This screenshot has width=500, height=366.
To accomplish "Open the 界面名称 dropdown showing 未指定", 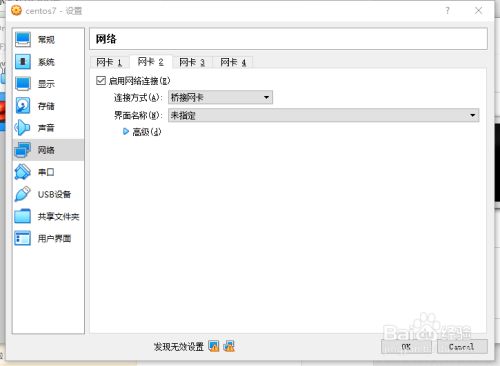I will pos(324,115).
